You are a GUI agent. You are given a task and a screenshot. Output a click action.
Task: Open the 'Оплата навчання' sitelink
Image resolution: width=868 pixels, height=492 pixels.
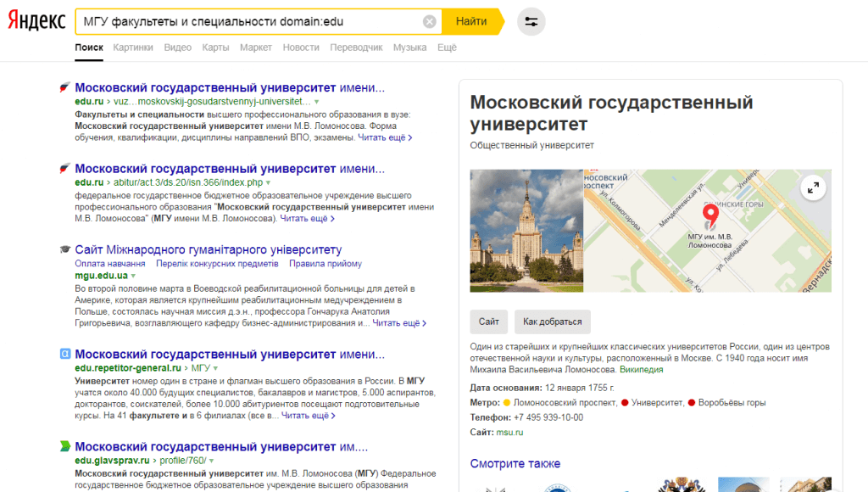(x=110, y=264)
